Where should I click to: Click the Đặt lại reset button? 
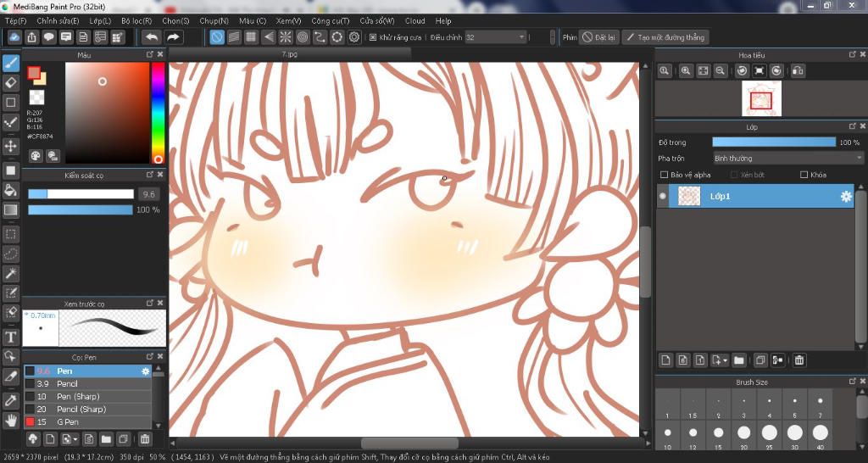tap(598, 37)
